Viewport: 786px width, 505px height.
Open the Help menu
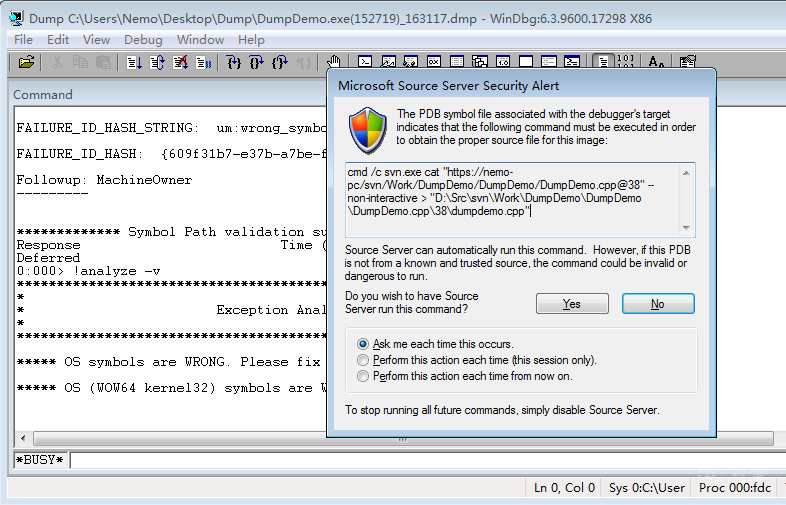(x=251, y=40)
